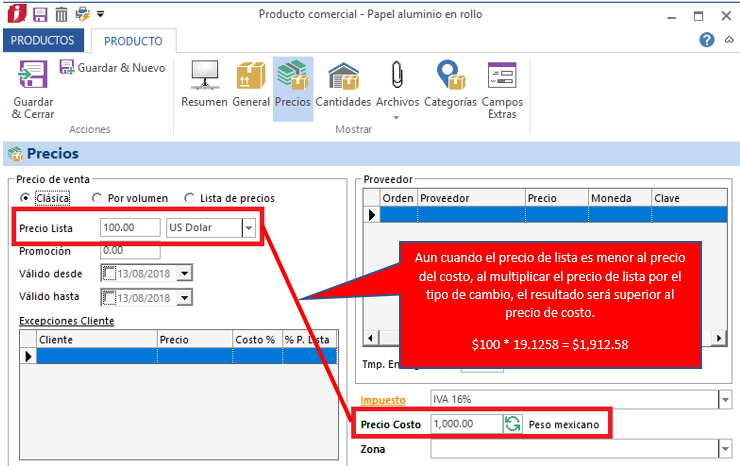Image resolution: width=740 pixels, height=466 pixels.
Task: Expand the US Dolar currency dropdown
Action: coord(248,228)
